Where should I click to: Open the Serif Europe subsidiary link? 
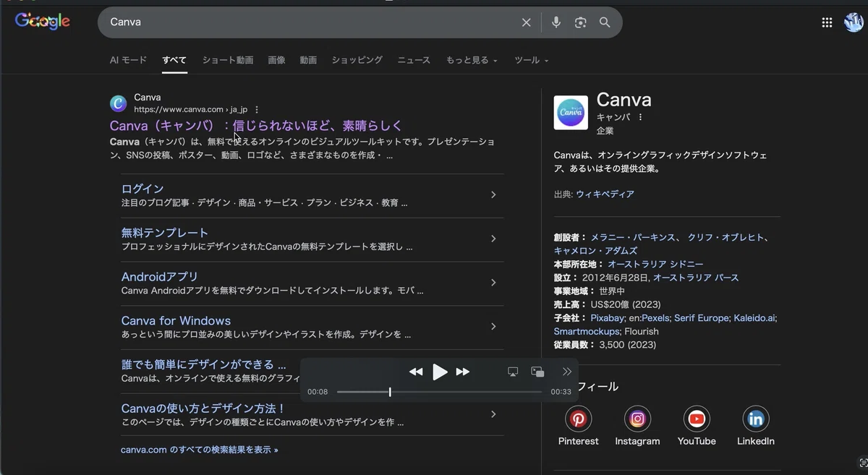702,318
